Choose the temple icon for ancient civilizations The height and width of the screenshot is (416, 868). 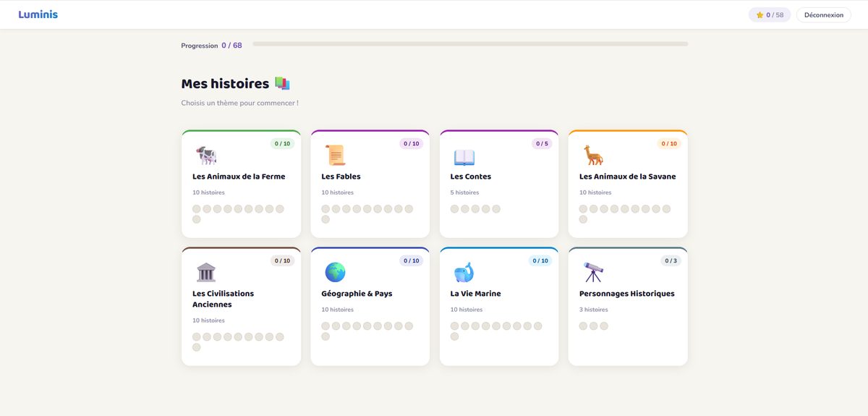(206, 272)
